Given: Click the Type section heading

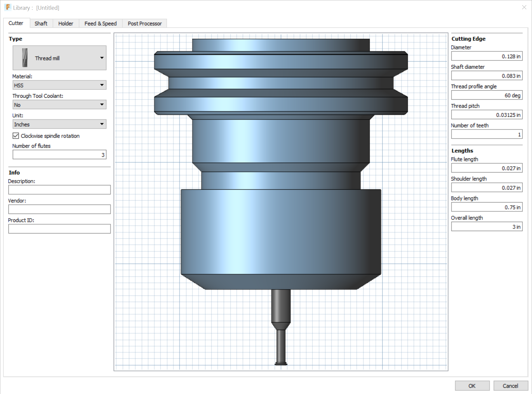Looking at the screenshot, I should click(16, 39).
